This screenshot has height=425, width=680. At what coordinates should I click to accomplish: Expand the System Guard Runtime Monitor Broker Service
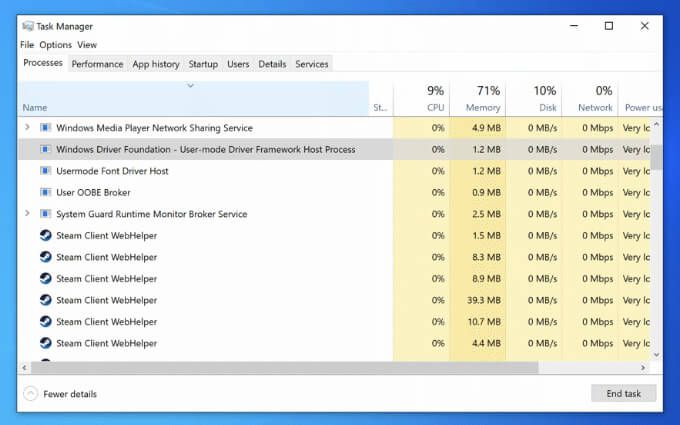coord(27,213)
